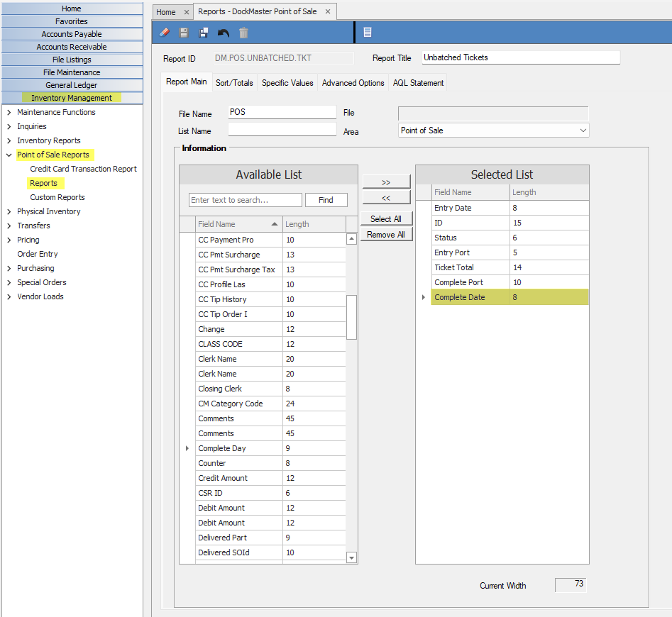Expand Vendor Loads tree node
The image size is (672, 617).
coord(9,296)
